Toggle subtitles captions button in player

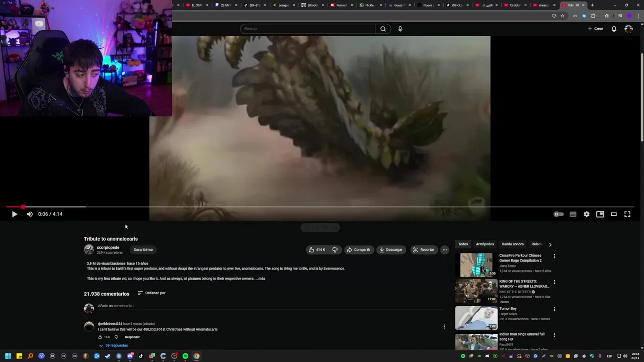(573, 214)
